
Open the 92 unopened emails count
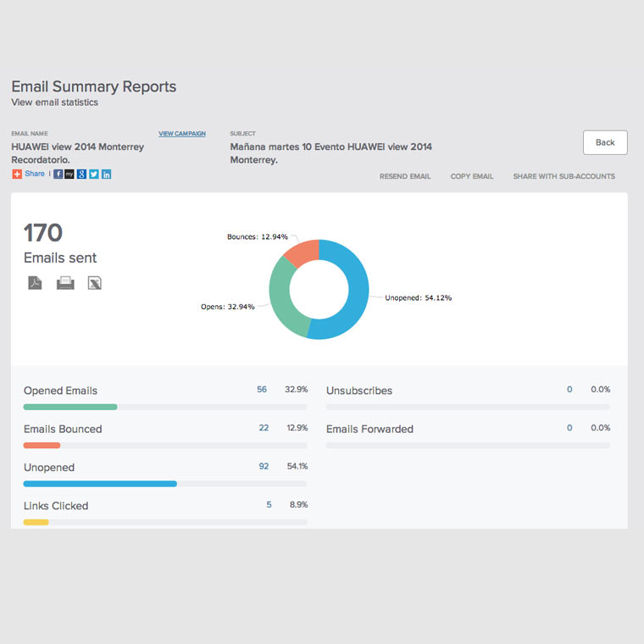(264, 466)
